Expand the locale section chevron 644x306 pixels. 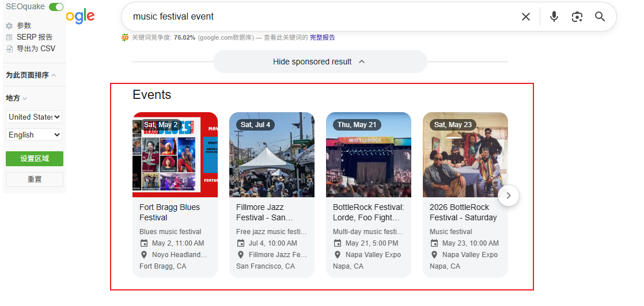(25, 98)
